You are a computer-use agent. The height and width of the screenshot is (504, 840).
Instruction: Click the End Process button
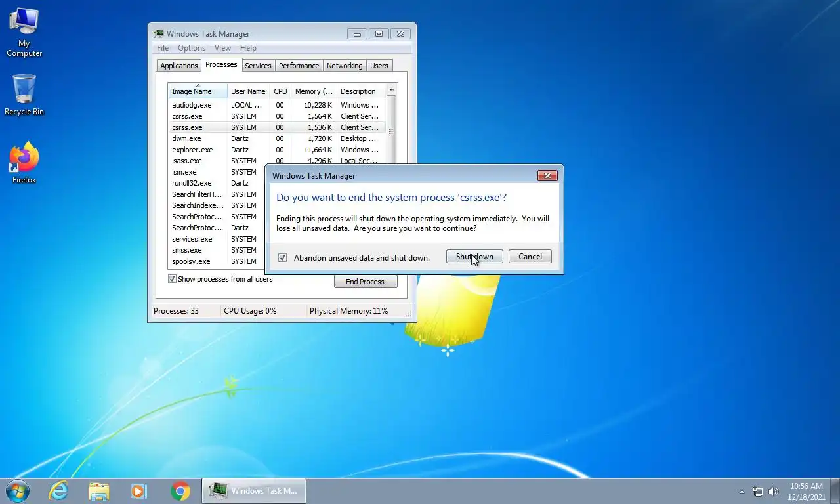click(365, 282)
